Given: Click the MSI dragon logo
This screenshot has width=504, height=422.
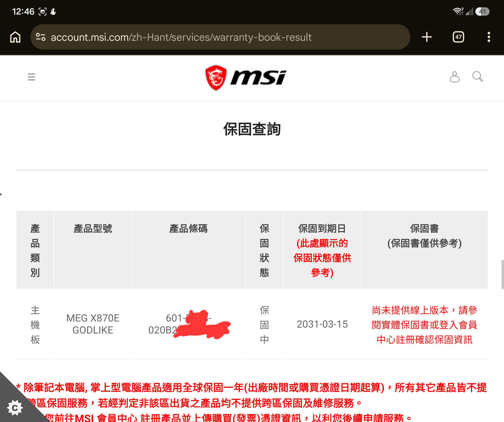Looking at the screenshot, I should (246, 78).
